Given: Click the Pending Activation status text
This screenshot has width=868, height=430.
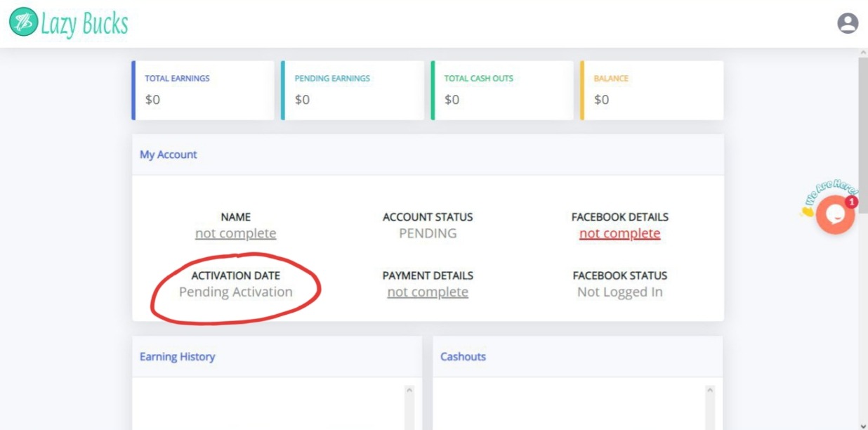Looking at the screenshot, I should coord(235,292).
